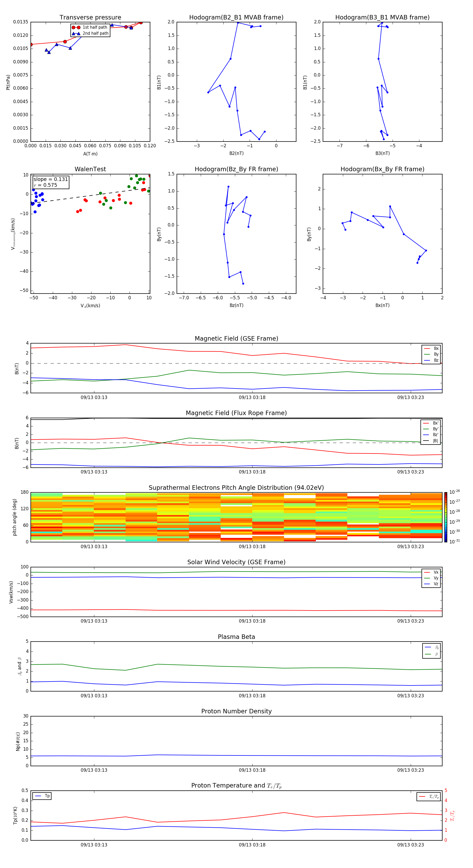Click the 'V_A(km/s)' x-axis label
This screenshot has height=868, width=473.
90,306
